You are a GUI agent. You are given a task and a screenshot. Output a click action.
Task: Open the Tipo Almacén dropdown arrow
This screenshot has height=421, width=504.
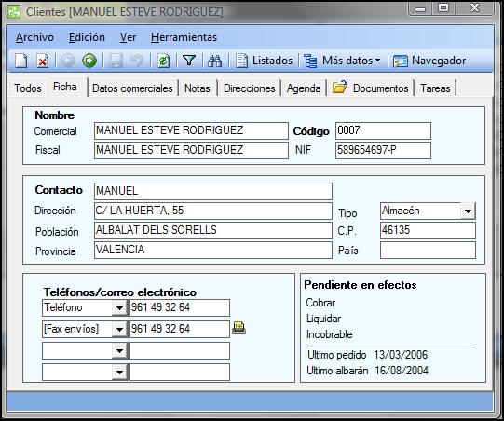468,211
